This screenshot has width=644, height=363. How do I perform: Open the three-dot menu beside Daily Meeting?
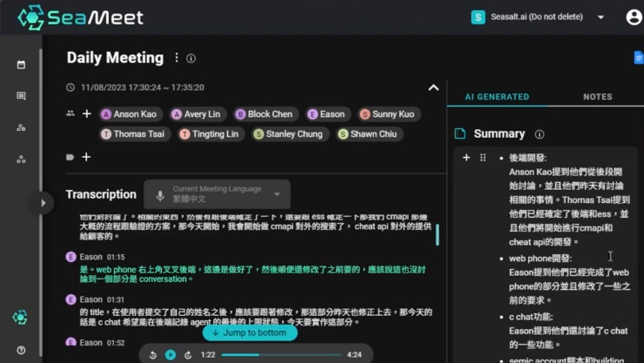(177, 58)
